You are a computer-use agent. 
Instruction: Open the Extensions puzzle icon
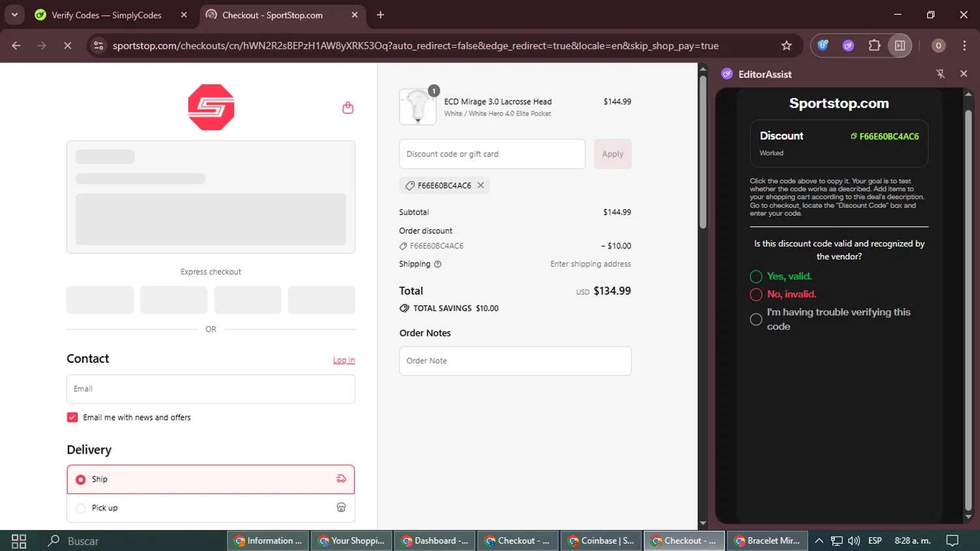pyautogui.click(x=874, y=46)
